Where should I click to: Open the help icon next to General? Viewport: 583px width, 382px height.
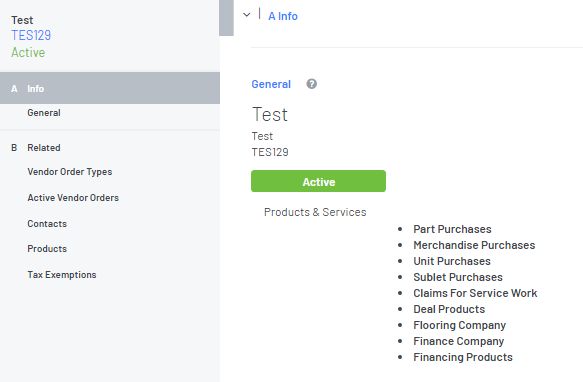pos(312,84)
